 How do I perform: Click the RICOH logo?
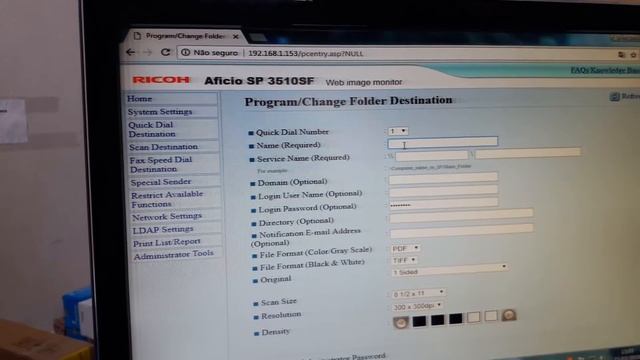click(x=161, y=80)
